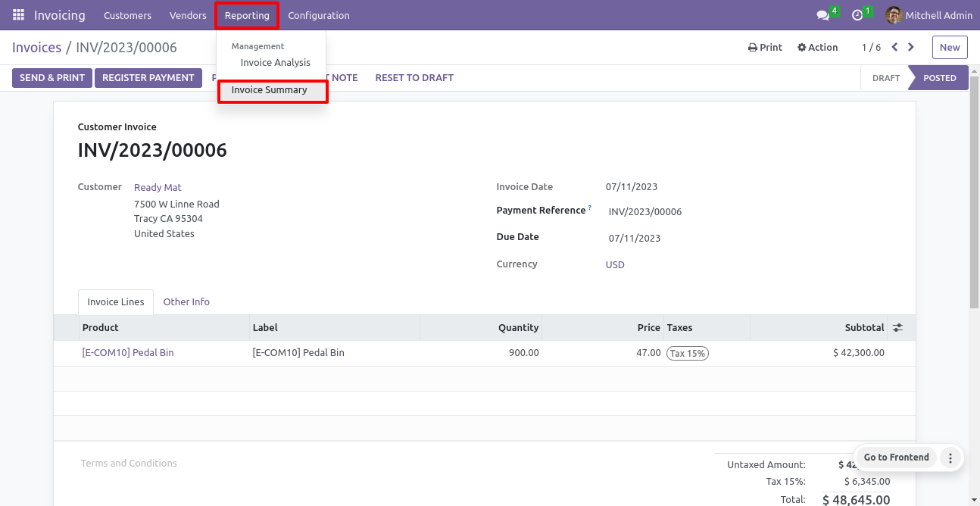The image size is (980, 506).
Task: Click the Tax 15% amount $ 6,345.00
Action: tap(867, 482)
